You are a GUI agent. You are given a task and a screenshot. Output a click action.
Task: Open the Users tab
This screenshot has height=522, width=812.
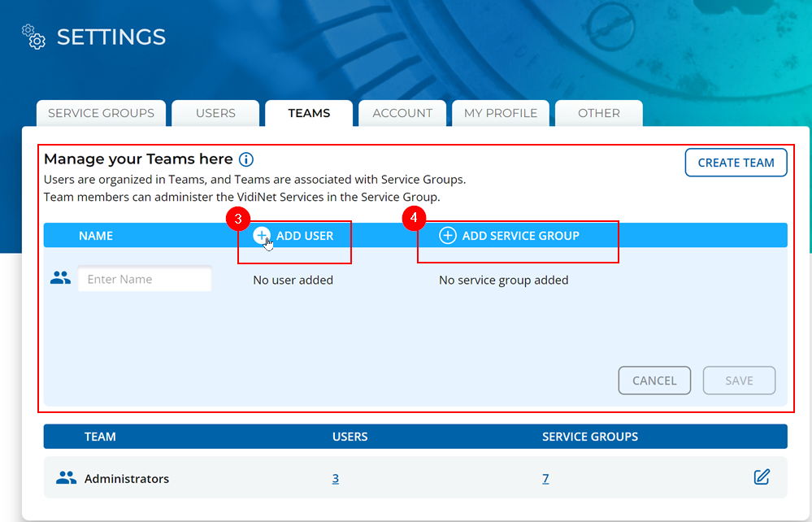tap(215, 114)
